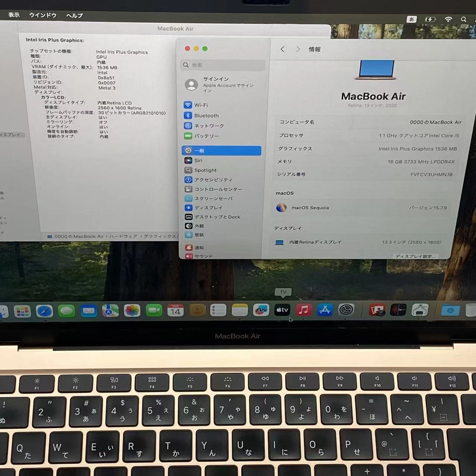This screenshot has height=476, width=476.
Task: Open the ヘルプ menu
Action: tap(74, 16)
